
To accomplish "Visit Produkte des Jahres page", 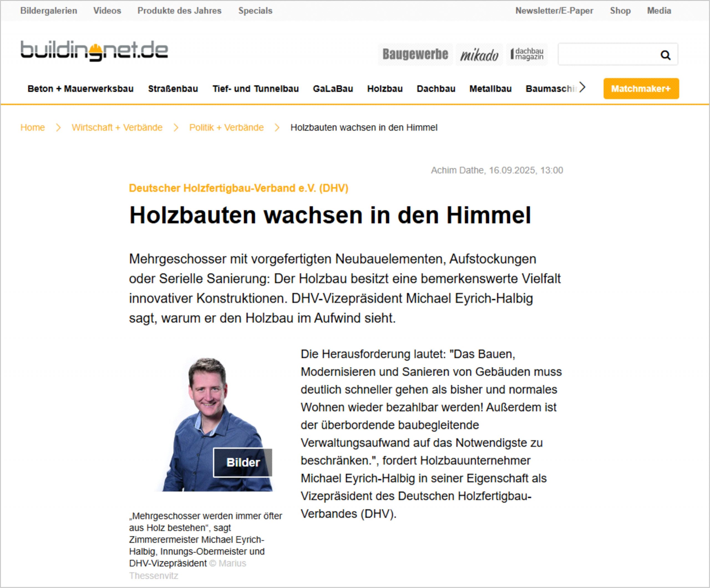I will coord(179,11).
